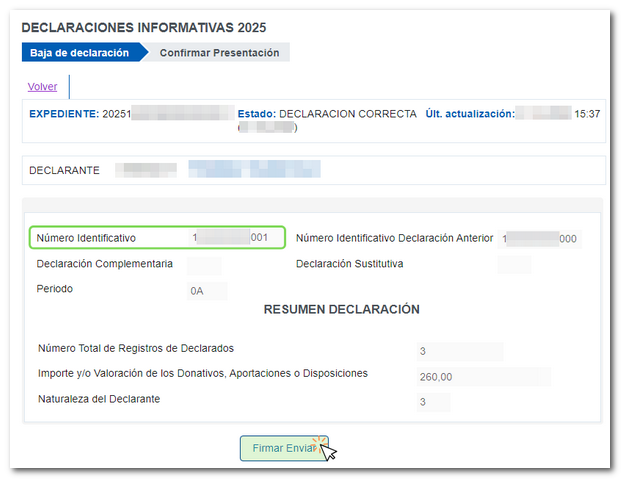Toggle the Declaración Complementaria box
Image resolution: width=621 pixels, height=479 pixels.
[204, 265]
